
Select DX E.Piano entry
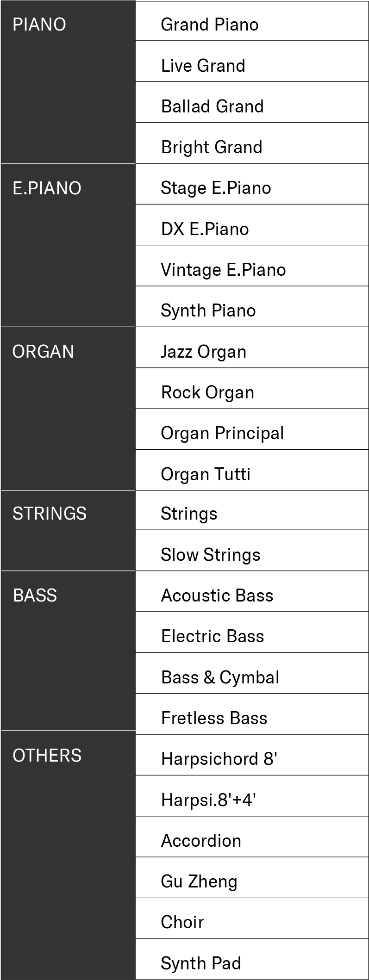coord(205,229)
